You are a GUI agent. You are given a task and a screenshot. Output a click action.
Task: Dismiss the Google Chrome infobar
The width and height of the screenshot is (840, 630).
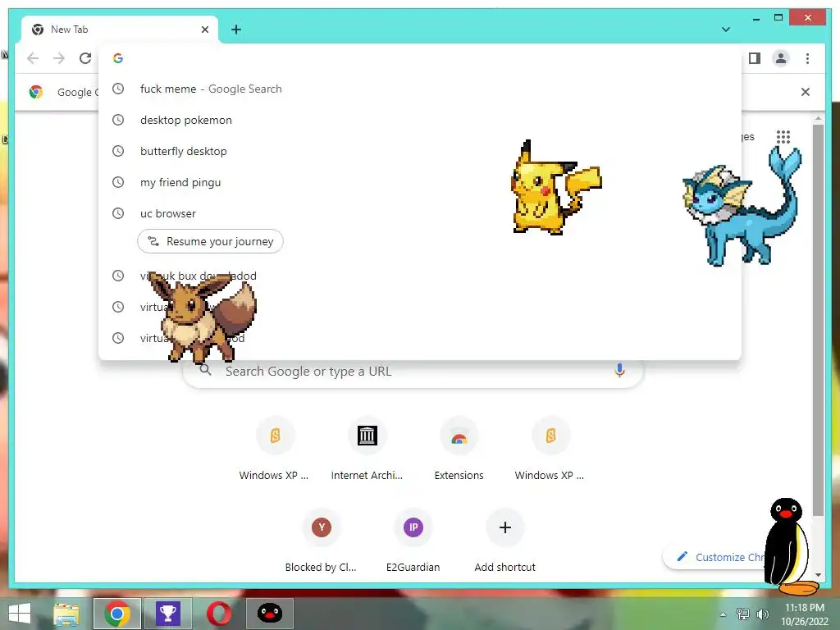[x=805, y=92]
